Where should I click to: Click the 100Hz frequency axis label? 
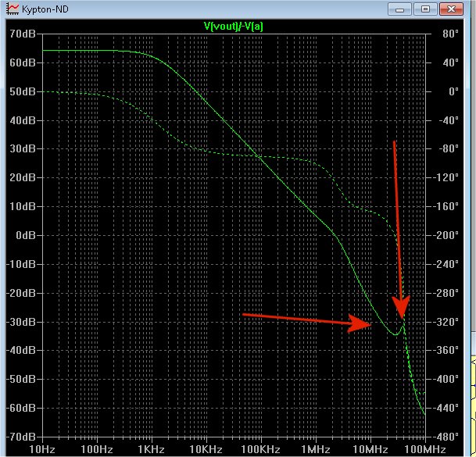97,449
